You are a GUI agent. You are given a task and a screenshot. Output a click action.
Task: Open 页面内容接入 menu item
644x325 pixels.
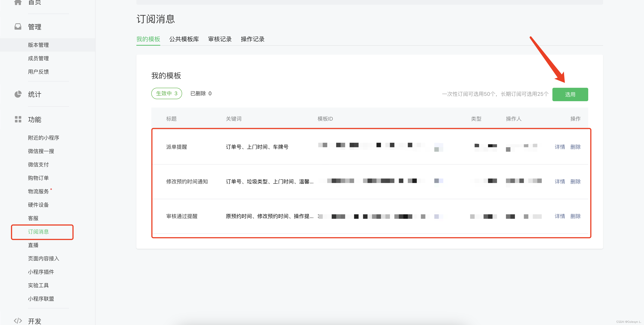[43, 258]
